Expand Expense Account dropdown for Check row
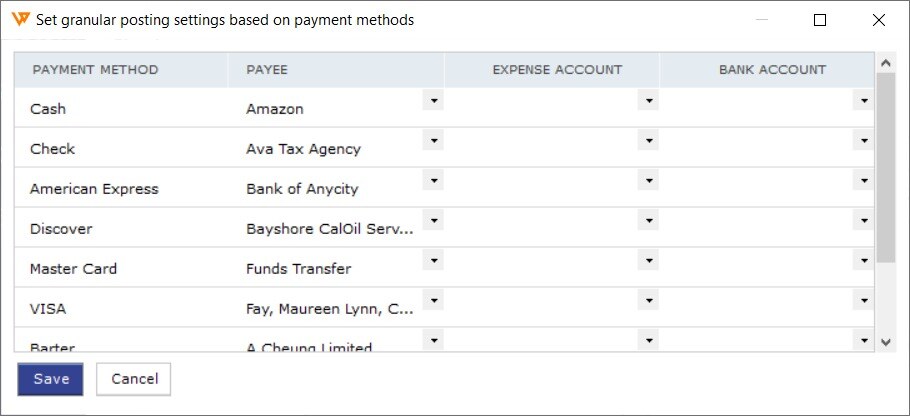 click(648, 140)
